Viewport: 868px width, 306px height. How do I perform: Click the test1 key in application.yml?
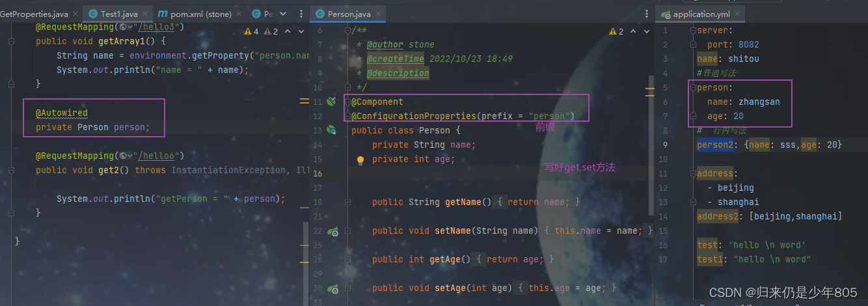tap(709, 260)
